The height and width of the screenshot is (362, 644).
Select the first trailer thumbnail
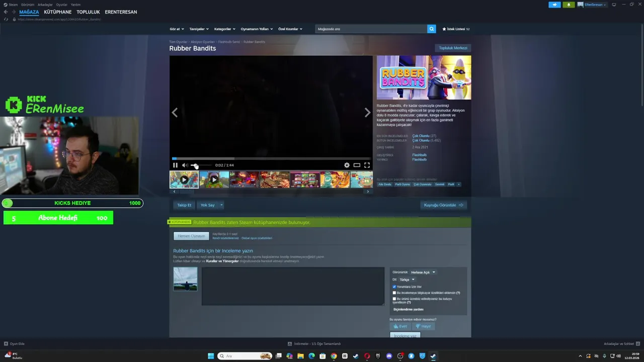coord(184,179)
